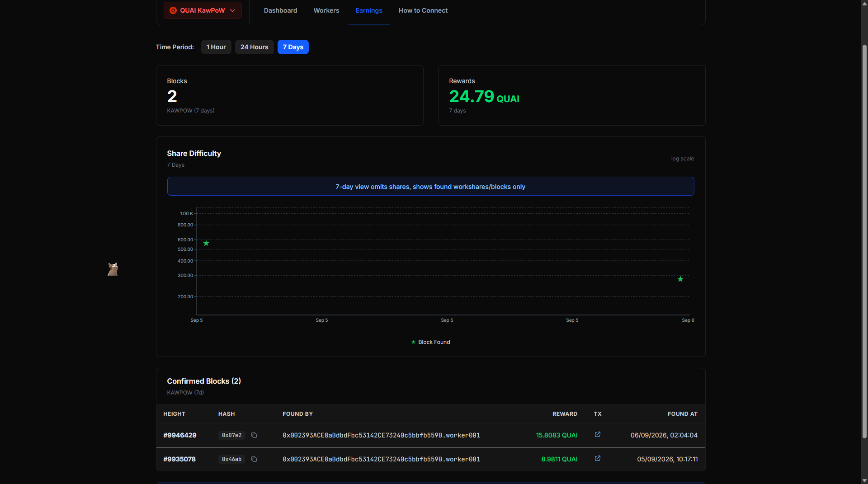This screenshot has height=484, width=868.
Task: Click block height #9946429
Action: pos(180,435)
